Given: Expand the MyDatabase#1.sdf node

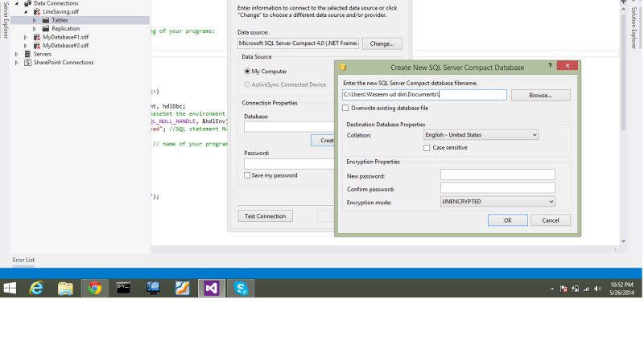Looking at the screenshot, I should point(26,37).
